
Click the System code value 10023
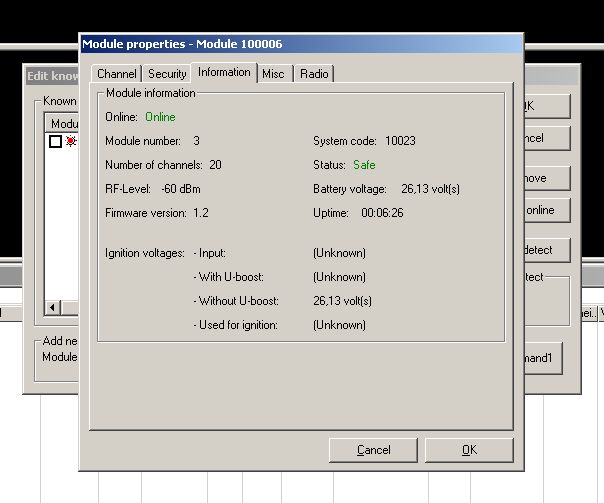pos(400,141)
